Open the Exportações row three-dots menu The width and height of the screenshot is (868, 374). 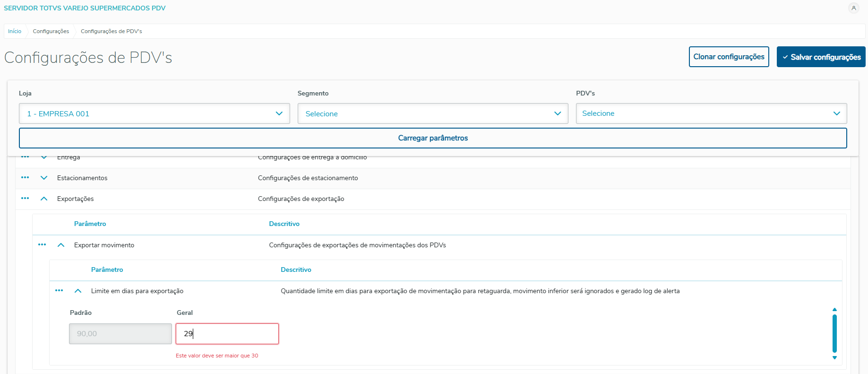pos(25,199)
